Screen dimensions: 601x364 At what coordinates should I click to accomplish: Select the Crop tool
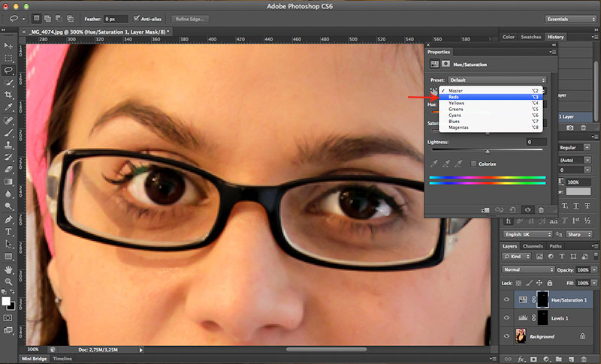click(x=8, y=95)
